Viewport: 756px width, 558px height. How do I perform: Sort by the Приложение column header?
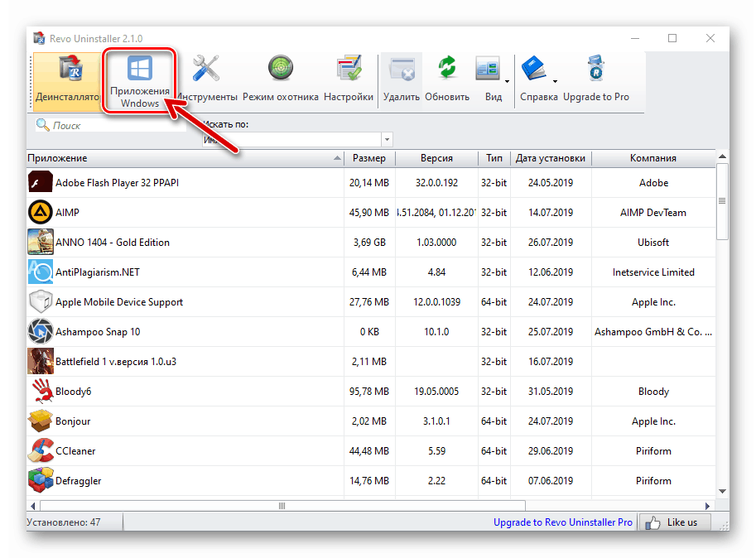(185, 158)
